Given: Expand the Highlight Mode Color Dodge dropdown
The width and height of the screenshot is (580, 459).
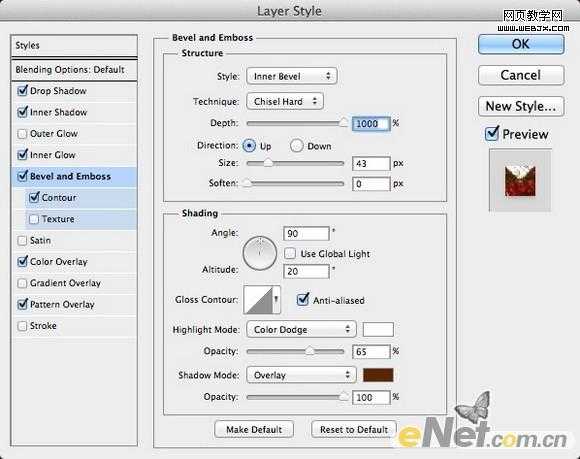Looking at the screenshot, I should (301, 330).
